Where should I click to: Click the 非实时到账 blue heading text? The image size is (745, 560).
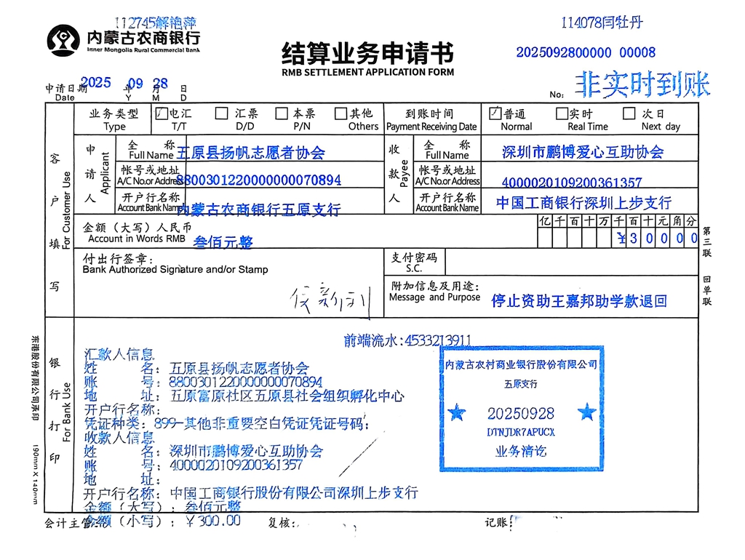[x=642, y=85]
